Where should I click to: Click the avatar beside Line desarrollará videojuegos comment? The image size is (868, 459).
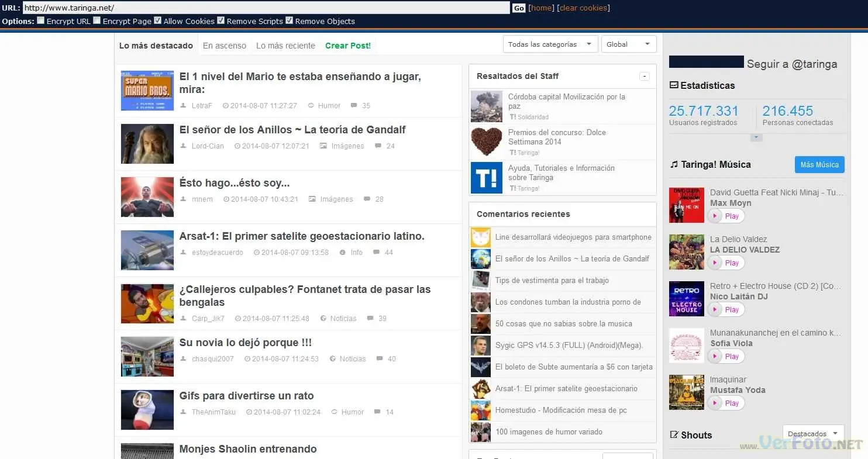tap(481, 237)
